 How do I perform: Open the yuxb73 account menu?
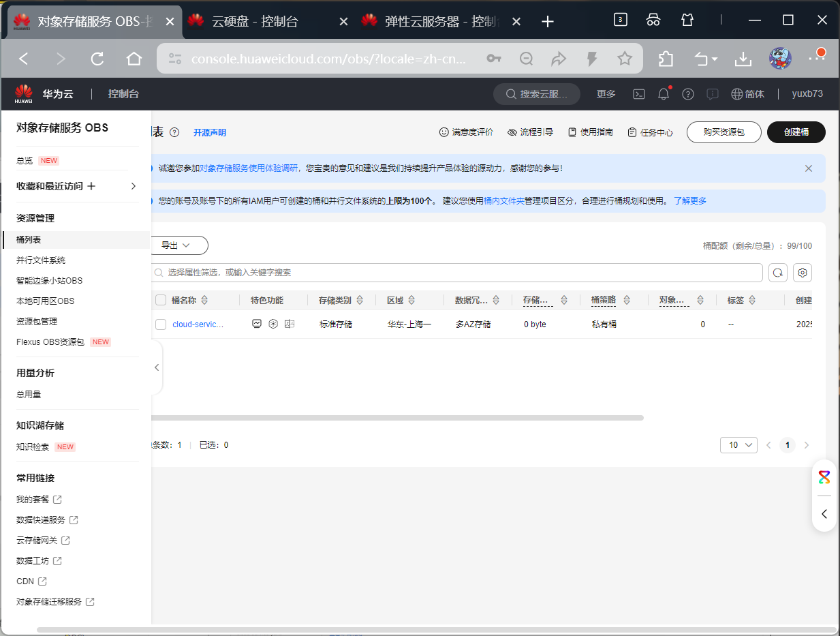(x=807, y=94)
